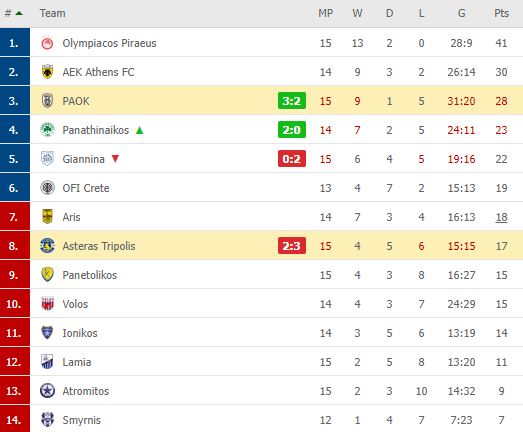Click the Smyrnis team name
The width and height of the screenshot is (523, 432).
[x=81, y=420]
